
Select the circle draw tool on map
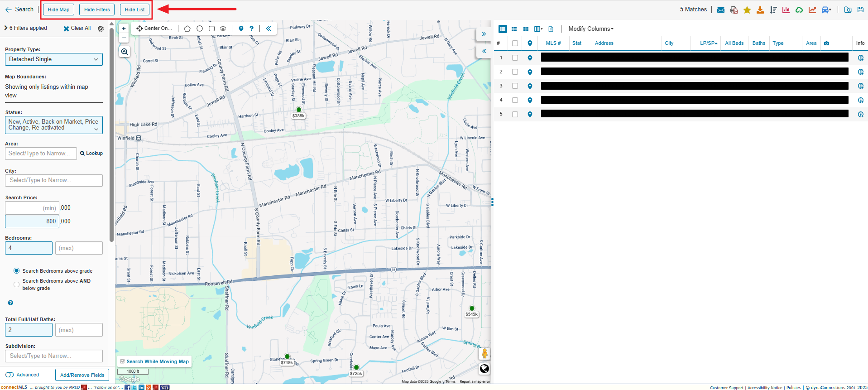(x=200, y=29)
